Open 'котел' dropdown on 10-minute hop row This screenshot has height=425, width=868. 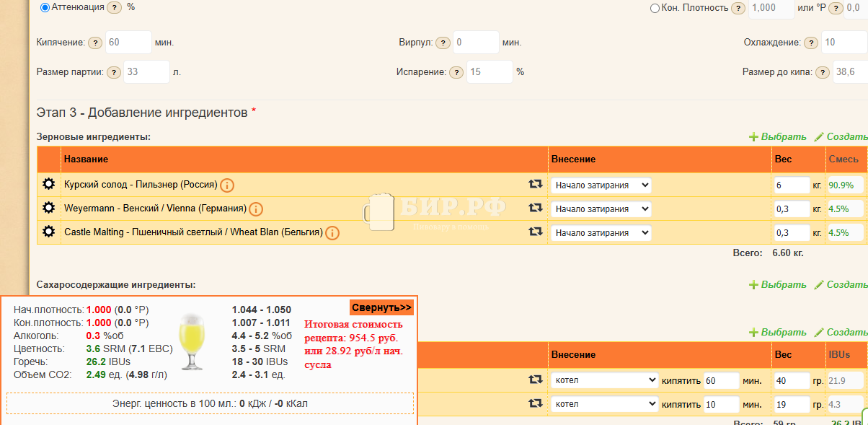pos(604,404)
